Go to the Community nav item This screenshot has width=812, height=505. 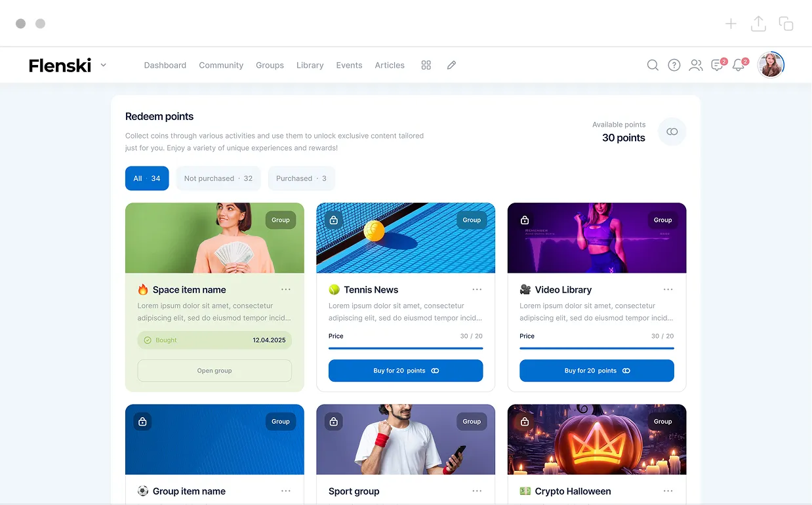(221, 65)
